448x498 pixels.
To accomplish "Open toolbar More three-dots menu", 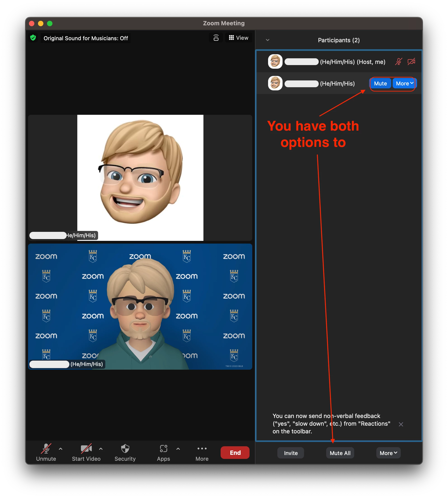I will pyautogui.click(x=202, y=452).
